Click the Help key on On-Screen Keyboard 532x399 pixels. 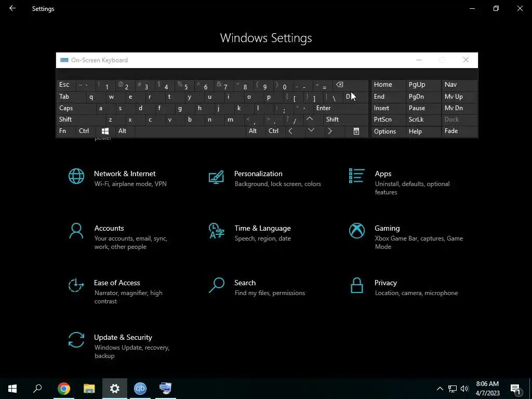(423, 131)
